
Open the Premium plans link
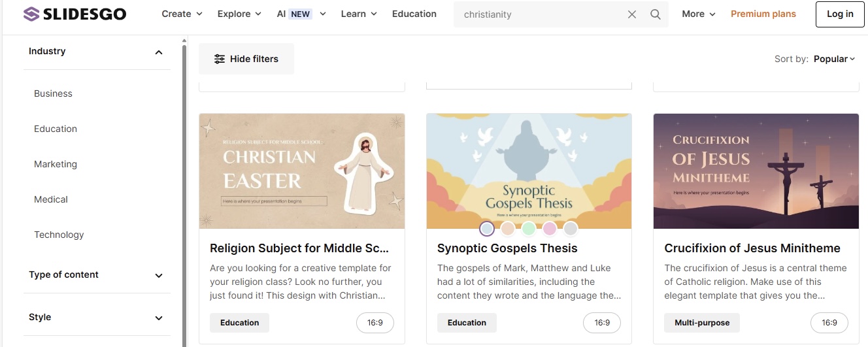(x=763, y=14)
